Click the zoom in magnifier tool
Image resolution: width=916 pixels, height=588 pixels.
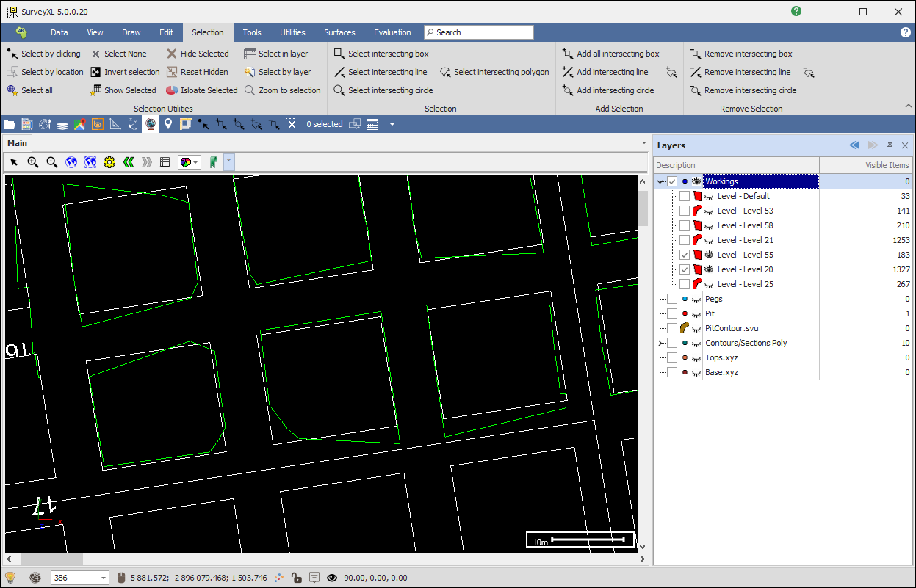33,162
